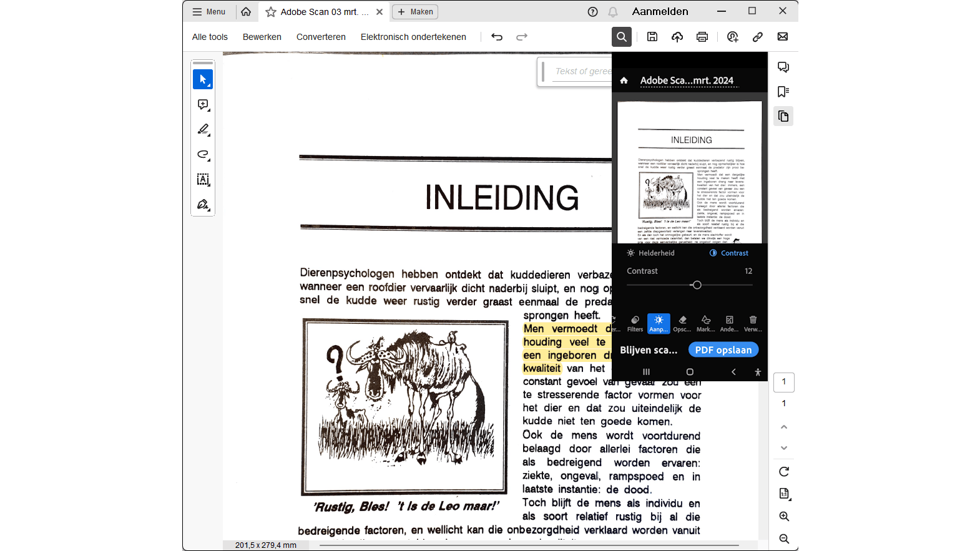Open the notifications bell
980x551 pixels.
pyautogui.click(x=613, y=12)
